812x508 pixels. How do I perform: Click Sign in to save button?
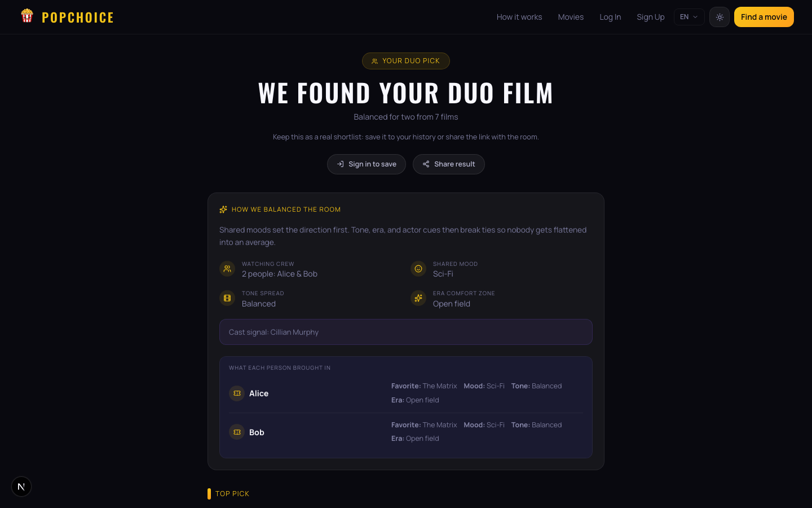(x=367, y=164)
